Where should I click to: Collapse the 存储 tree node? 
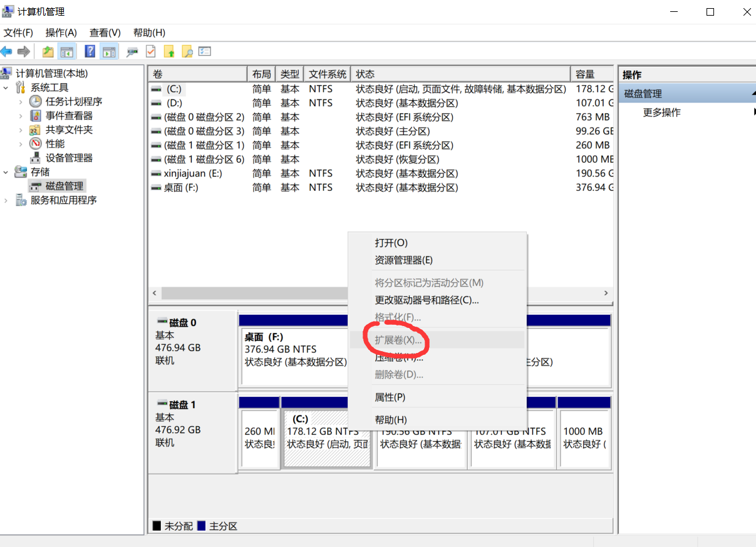tap(6, 171)
